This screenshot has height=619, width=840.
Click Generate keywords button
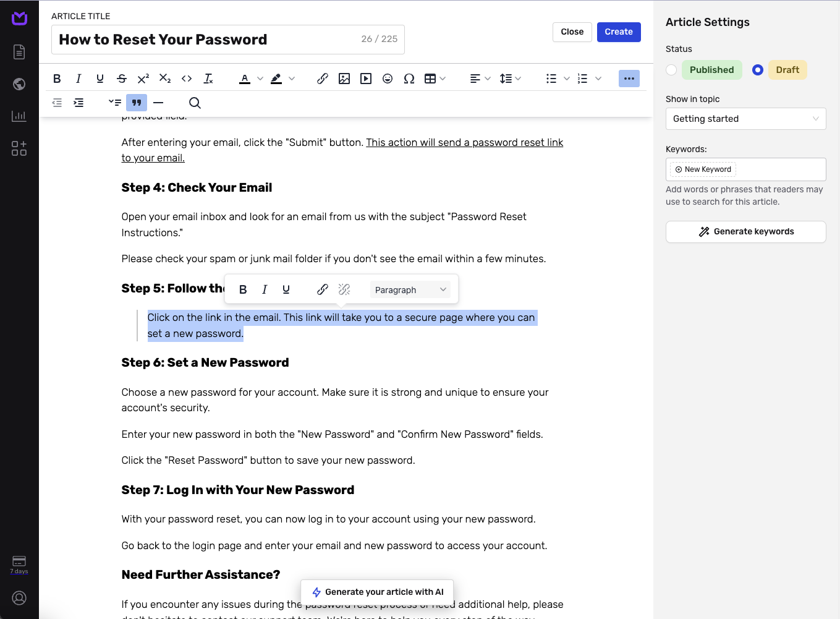coord(745,232)
